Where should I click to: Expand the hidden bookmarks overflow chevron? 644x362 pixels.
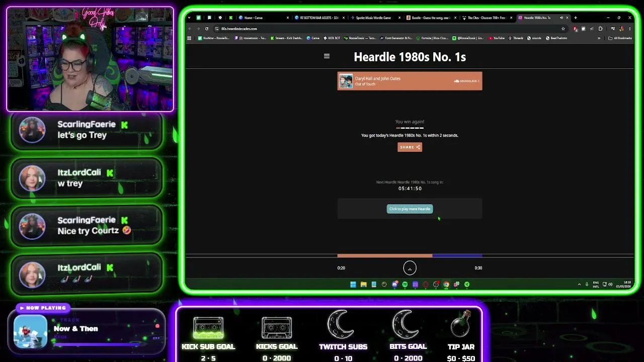(x=599, y=38)
